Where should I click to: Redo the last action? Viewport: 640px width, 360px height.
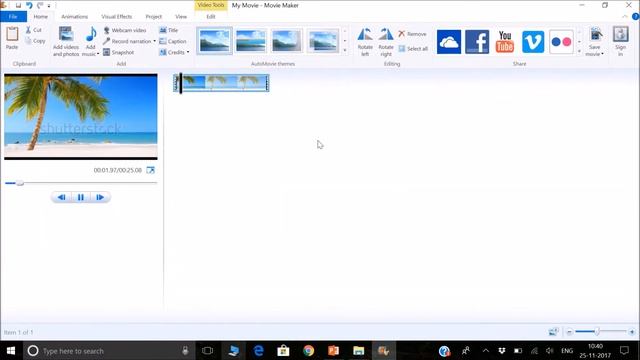point(40,5)
